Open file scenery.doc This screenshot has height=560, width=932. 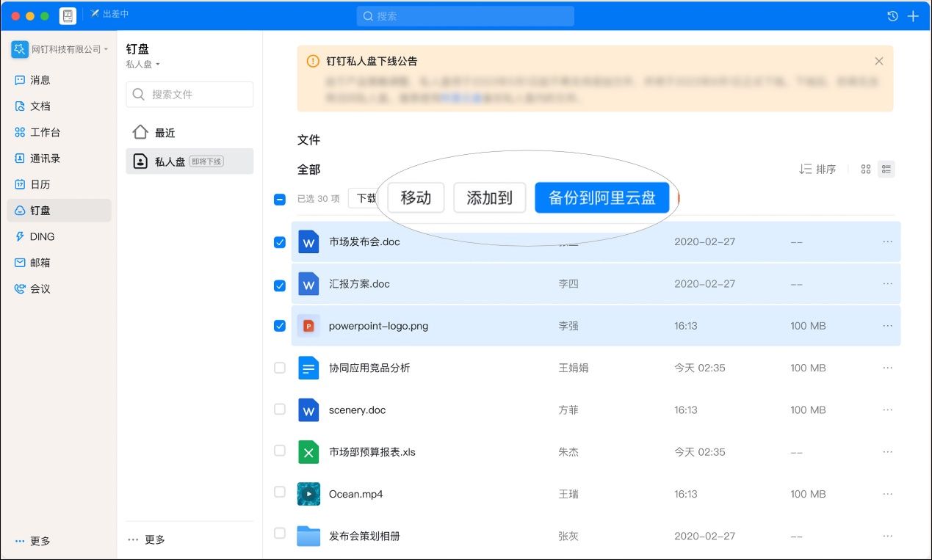click(x=357, y=410)
